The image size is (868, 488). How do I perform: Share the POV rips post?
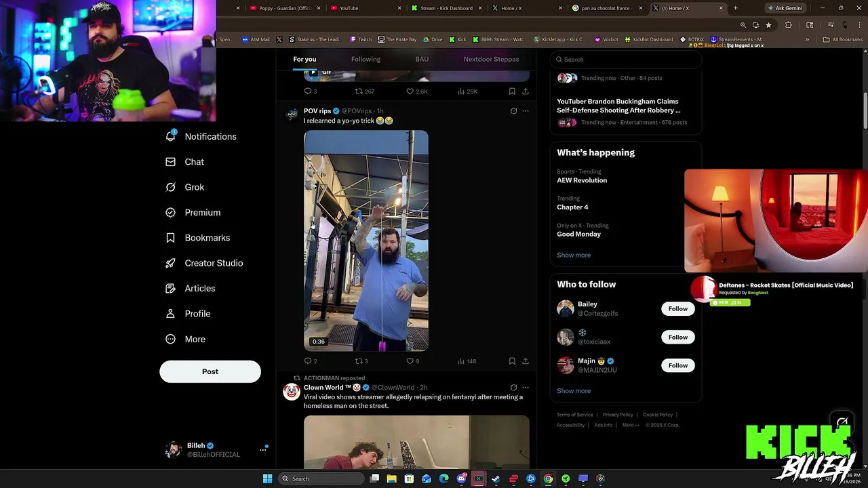pyautogui.click(x=525, y=361)
